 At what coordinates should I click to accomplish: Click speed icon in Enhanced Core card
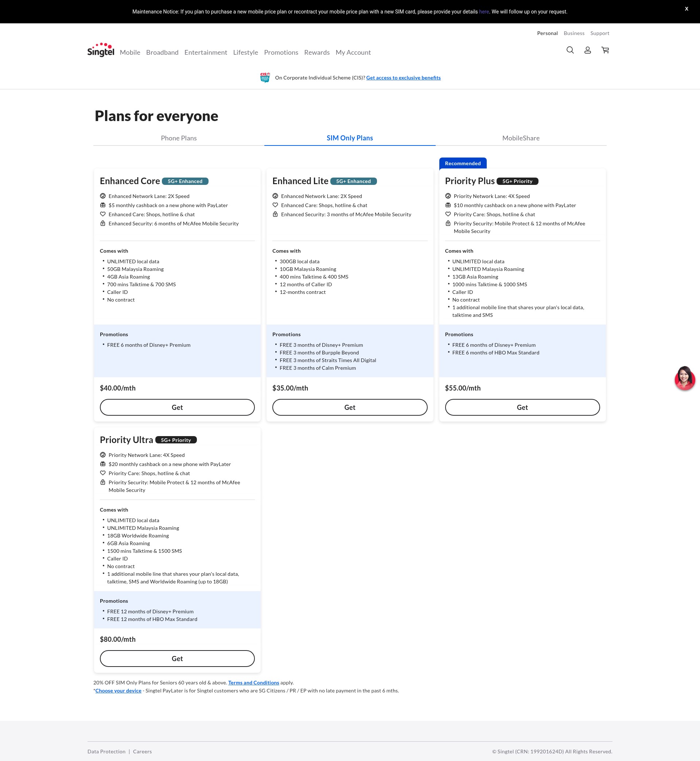point(103,196)
